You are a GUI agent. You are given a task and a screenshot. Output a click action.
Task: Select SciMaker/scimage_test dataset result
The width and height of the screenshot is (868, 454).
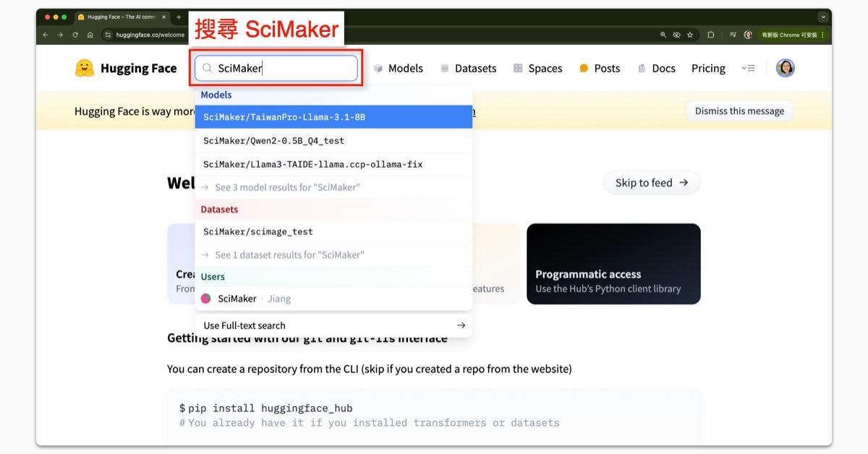[333, 231]
